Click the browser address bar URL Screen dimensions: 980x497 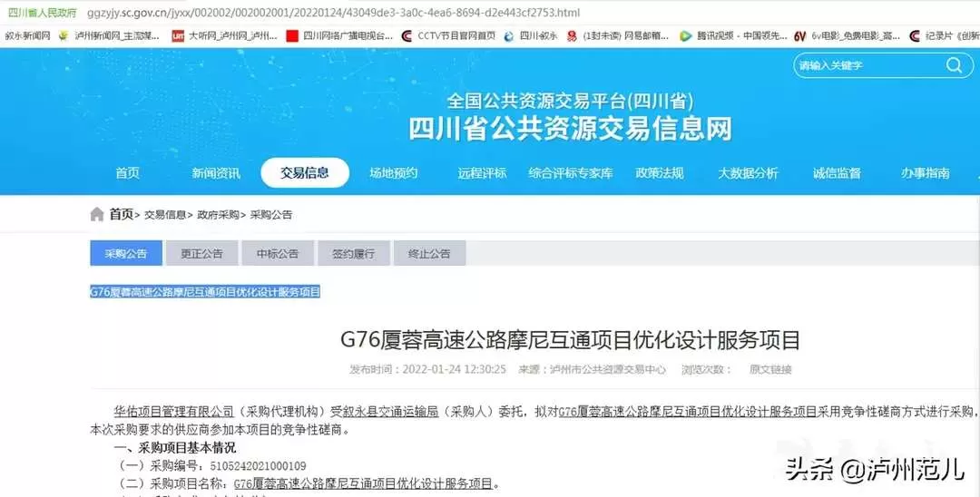click(333, 13)
